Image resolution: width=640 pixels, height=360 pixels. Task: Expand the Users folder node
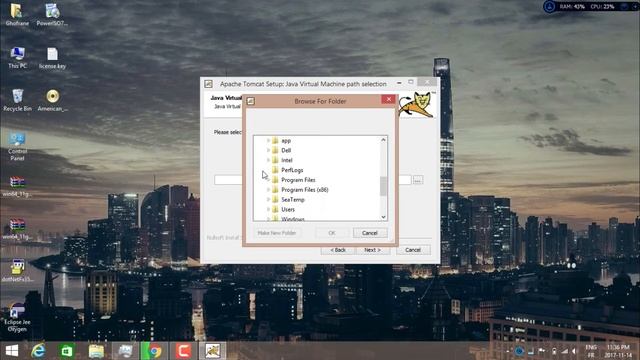(x=268, y=209)
